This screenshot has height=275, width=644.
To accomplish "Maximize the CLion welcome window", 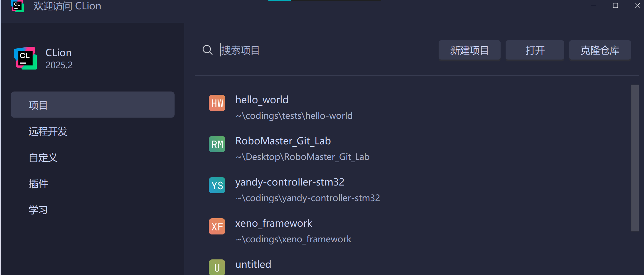I will (x=615, y=6).
